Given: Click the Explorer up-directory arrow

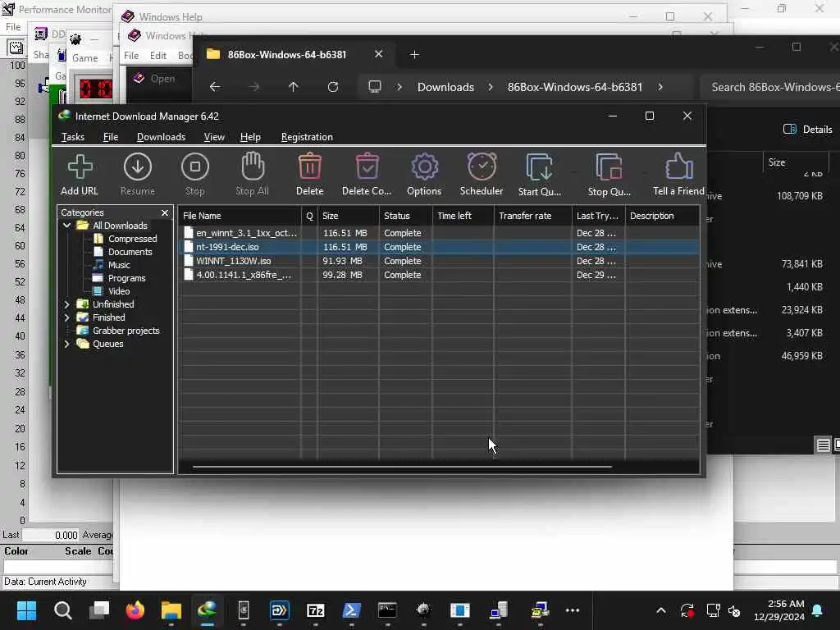Looking at the screenshot, I should coord(293,87).
